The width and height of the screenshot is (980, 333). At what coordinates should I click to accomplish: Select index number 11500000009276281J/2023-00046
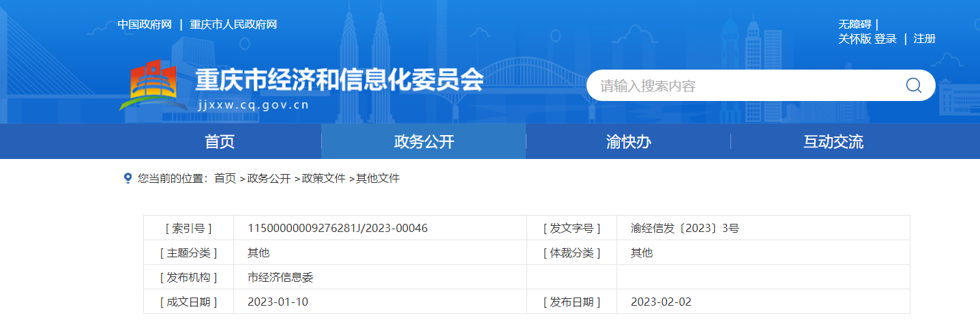[338, 228]
